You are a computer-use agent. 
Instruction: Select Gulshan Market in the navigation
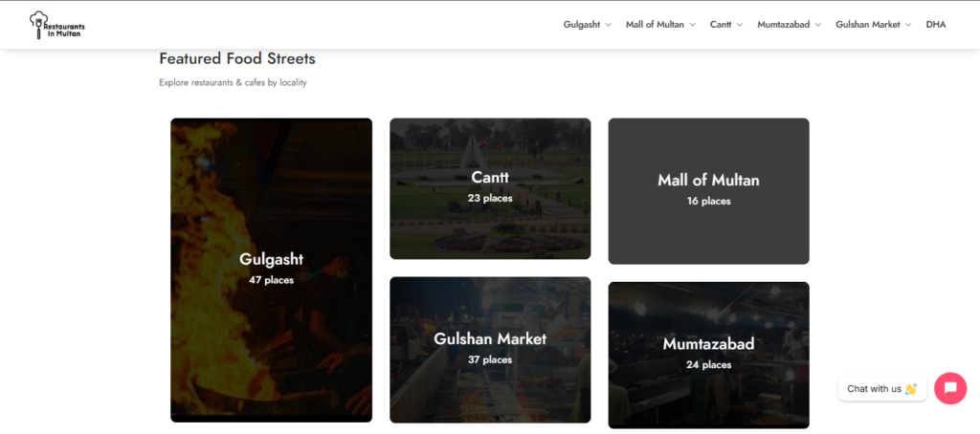pos(867,25)
